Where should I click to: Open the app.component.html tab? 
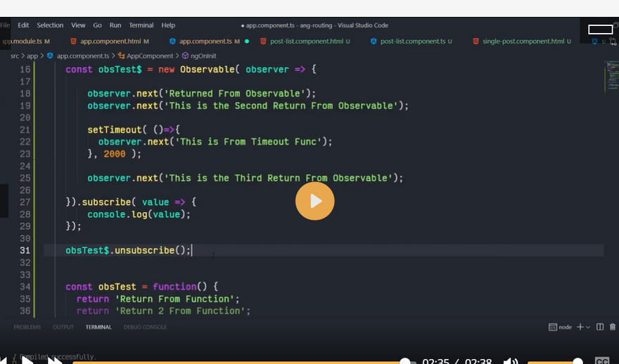point(110,41)
